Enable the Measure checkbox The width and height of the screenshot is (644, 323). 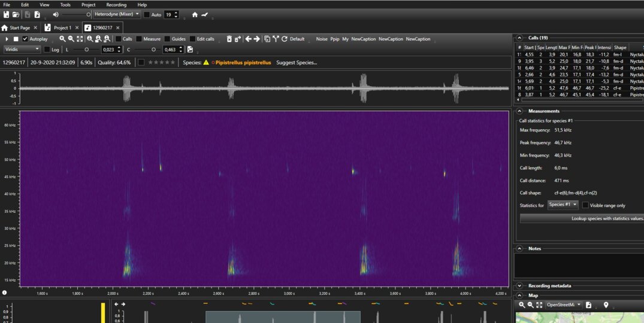(139, 39)
